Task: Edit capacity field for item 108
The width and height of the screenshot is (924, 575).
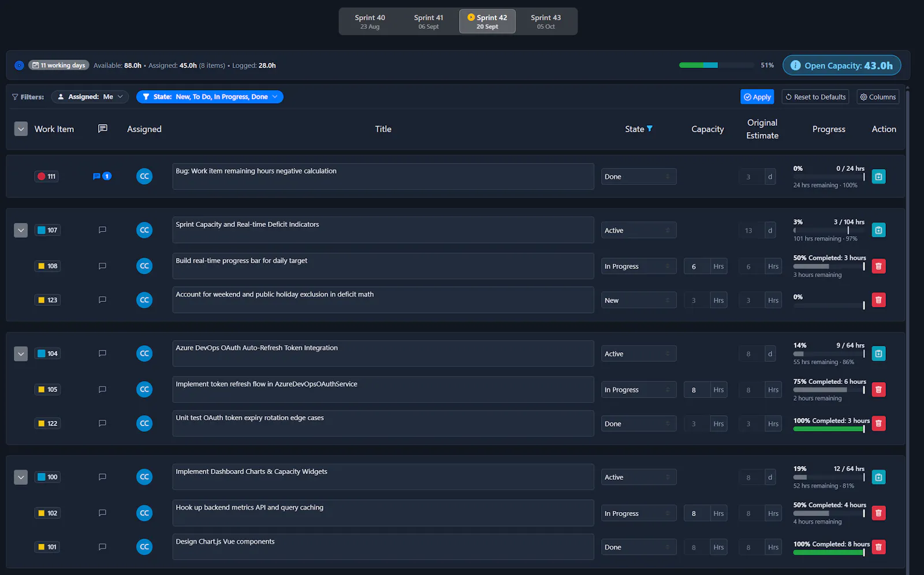Action: click(x=697, y=266)
